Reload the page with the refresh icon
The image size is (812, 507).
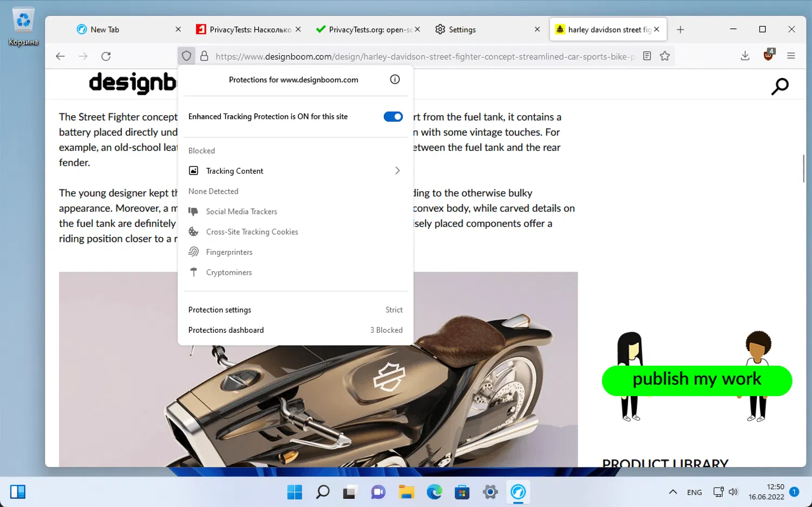point(106,56)
